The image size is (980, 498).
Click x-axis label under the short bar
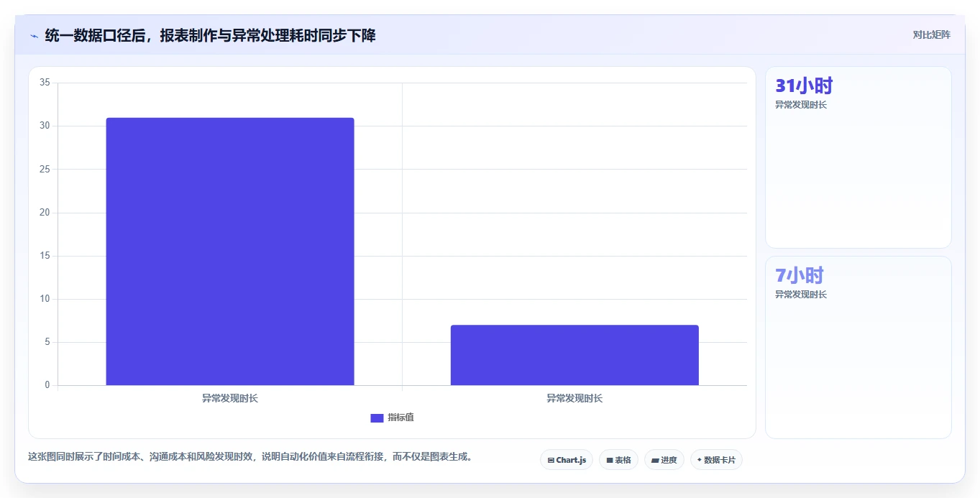574,398
